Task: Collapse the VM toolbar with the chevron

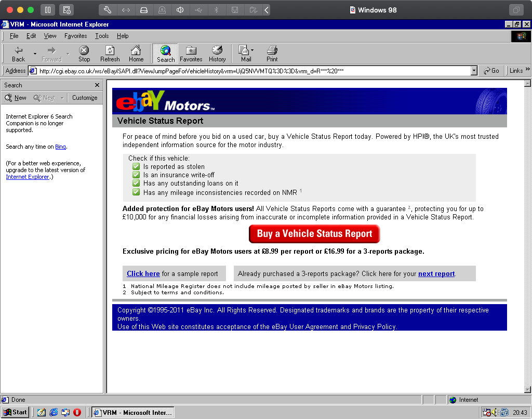Action: pos(267,10)
